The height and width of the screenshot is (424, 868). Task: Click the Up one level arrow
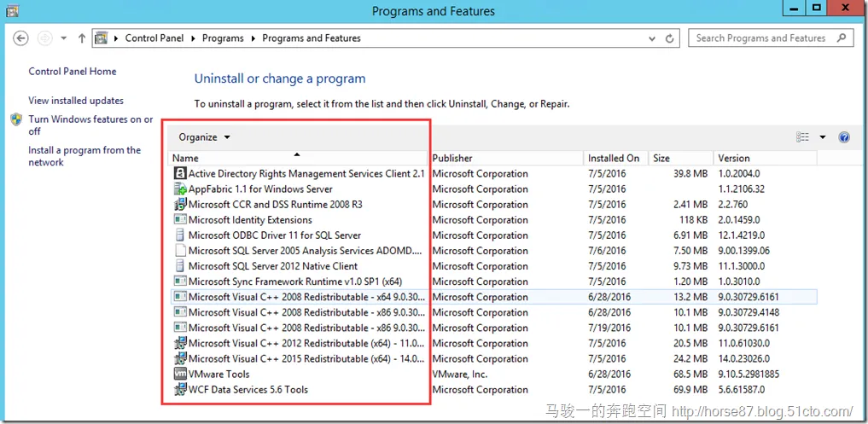tap(82, 38)
